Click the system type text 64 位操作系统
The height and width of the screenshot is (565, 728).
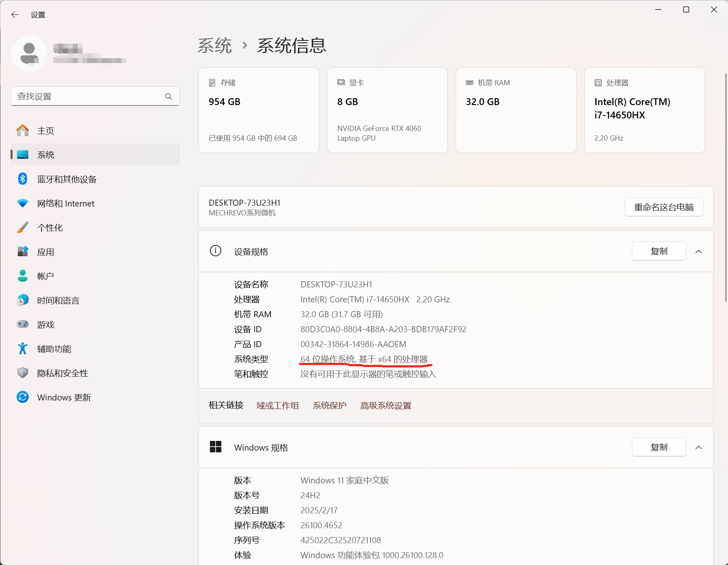tap(328, 359)
